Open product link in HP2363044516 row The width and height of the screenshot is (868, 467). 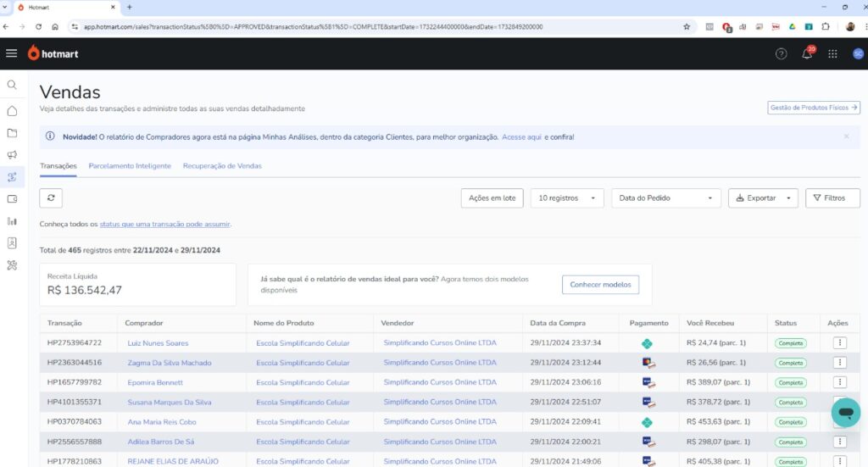tap(303, 363)
